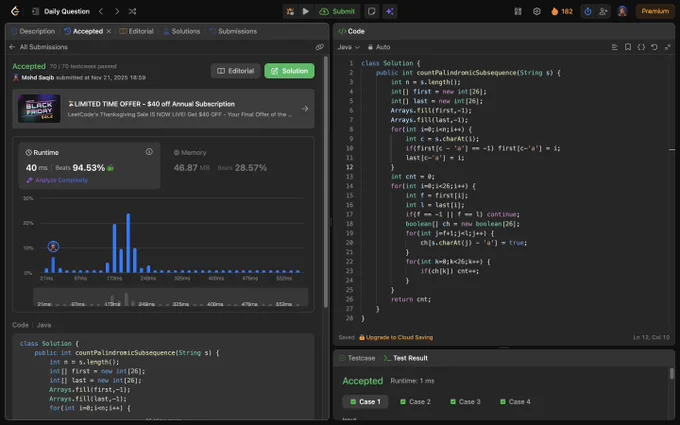Toggle editor fullscreen icon
The height and width of the screenshot is (425, 680).
point(667,47)
